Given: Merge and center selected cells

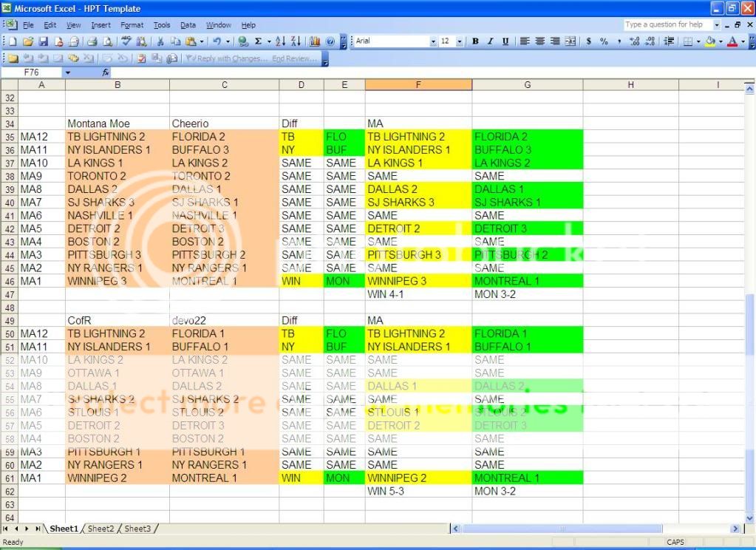Looking at the screenshot, I should tap(571, 41).
